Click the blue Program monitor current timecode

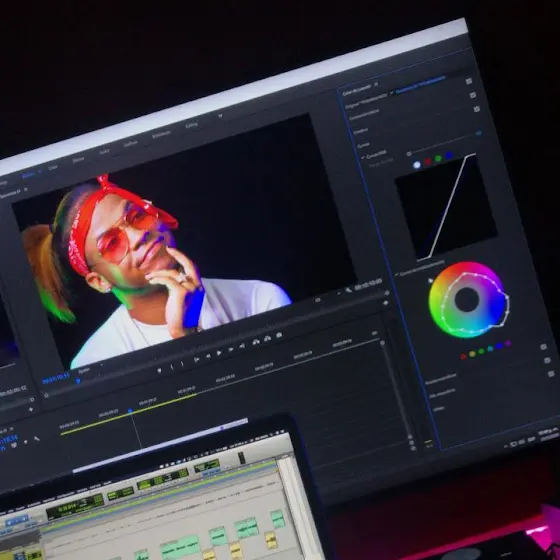[x=55, y=380]
